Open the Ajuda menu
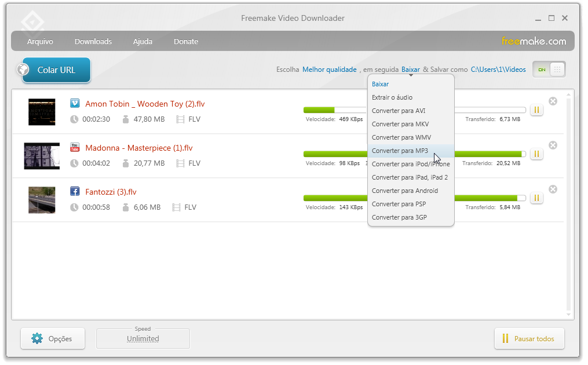588x365 pixels. [x=143, y=41]
